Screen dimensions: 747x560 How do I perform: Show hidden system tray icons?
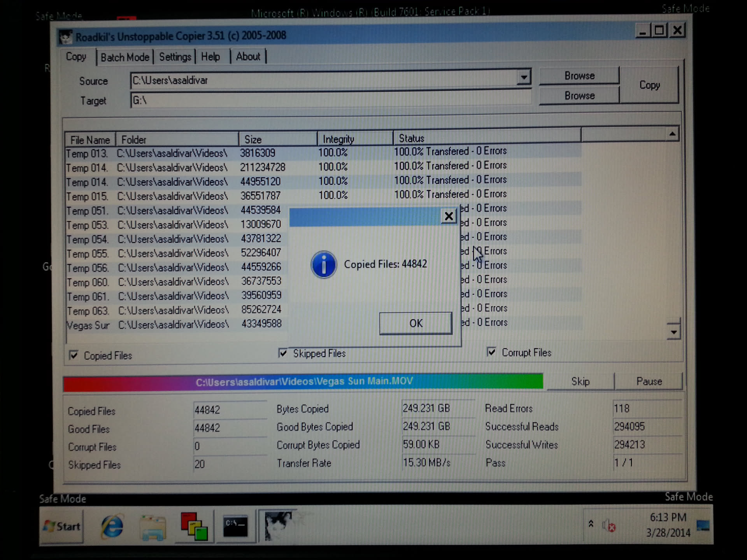tap(591, 524)
